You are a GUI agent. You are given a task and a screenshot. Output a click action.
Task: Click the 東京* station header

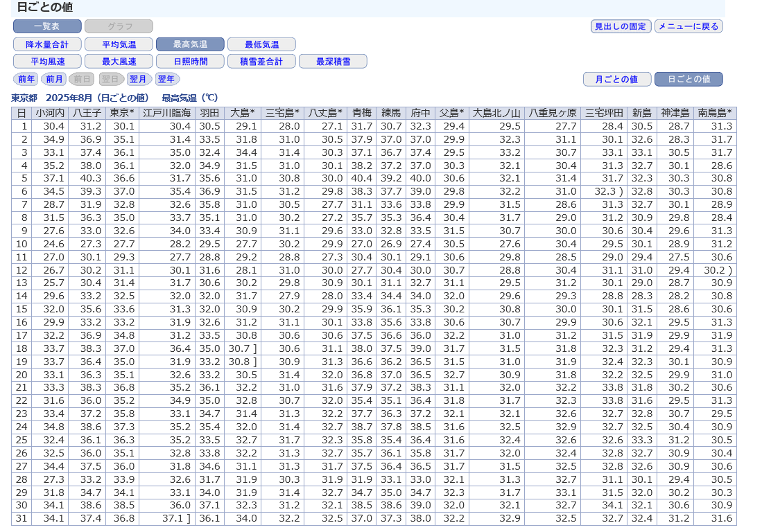point(121,113)
